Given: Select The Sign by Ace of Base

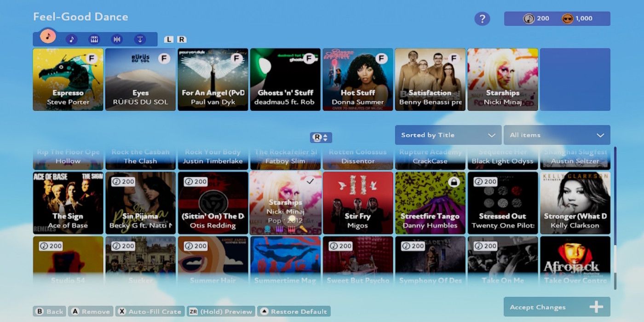Looking at the screenshot, I should (x=68, y=203).
